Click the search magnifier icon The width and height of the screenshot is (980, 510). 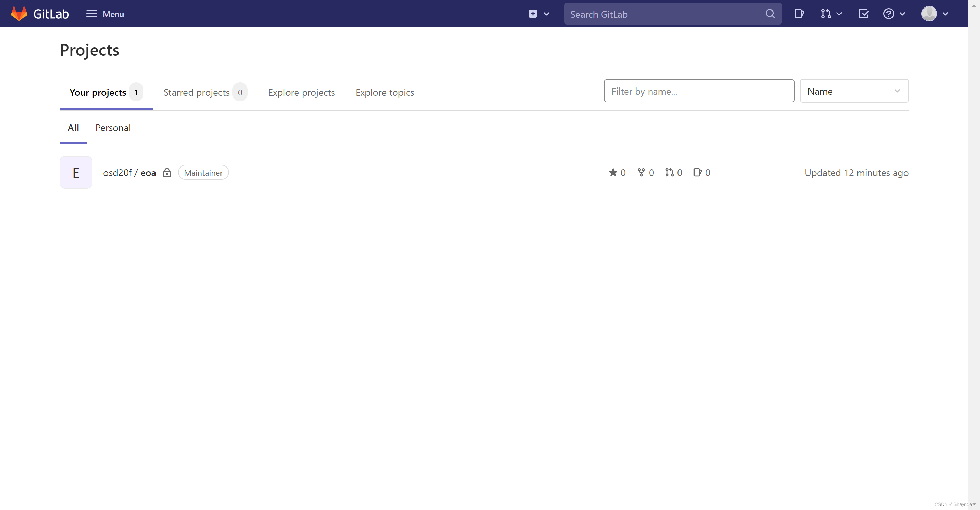pos(770,14)
